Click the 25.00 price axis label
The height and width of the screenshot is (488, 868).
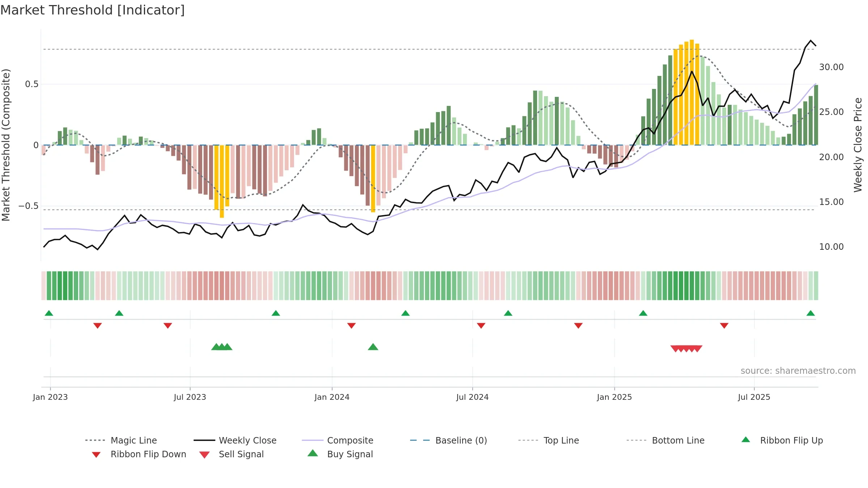coord(831,112)
